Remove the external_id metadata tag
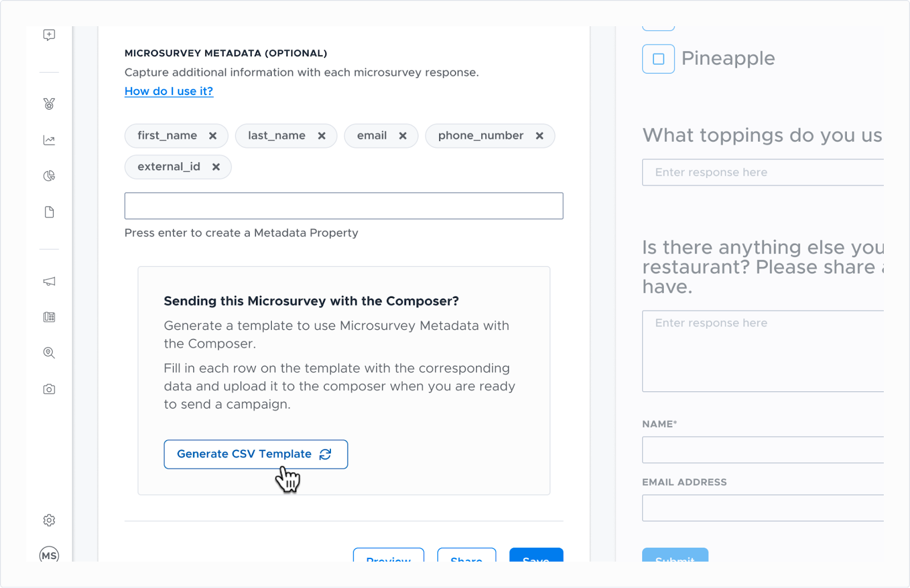 [216, 167]
